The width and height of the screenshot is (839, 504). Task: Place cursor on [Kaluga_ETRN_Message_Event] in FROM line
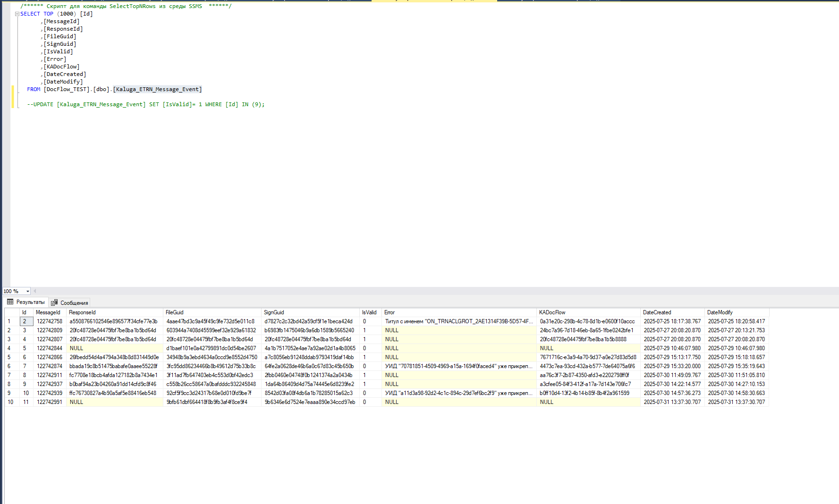coord(157,89)
